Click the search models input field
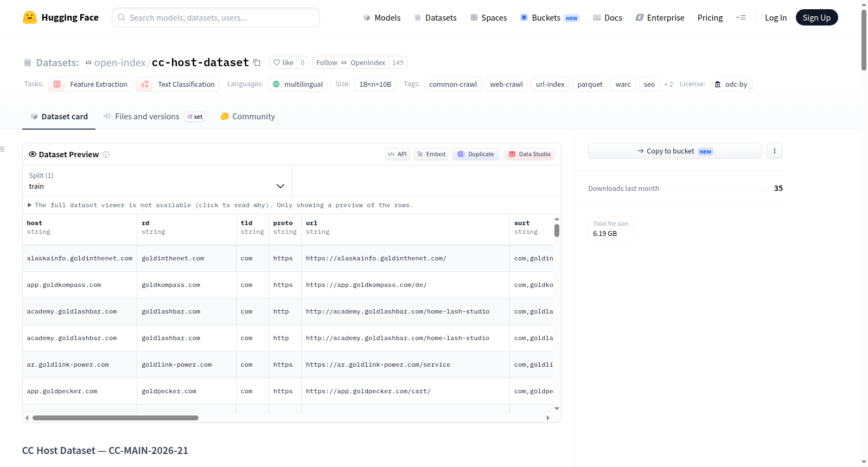The image size is (868, 467). pyautogui.click(x=216, y=17)
